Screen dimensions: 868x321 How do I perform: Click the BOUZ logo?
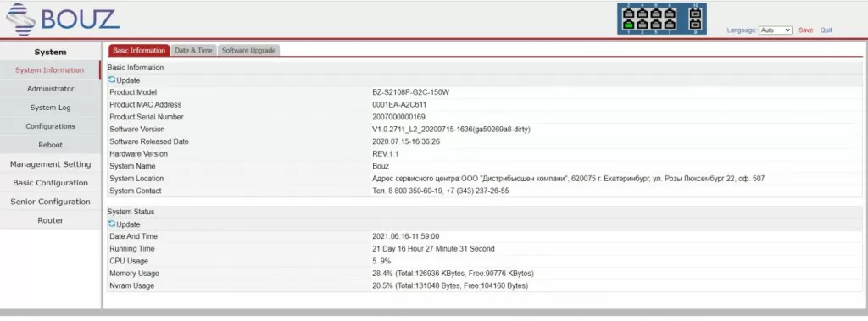coord(63,19)
